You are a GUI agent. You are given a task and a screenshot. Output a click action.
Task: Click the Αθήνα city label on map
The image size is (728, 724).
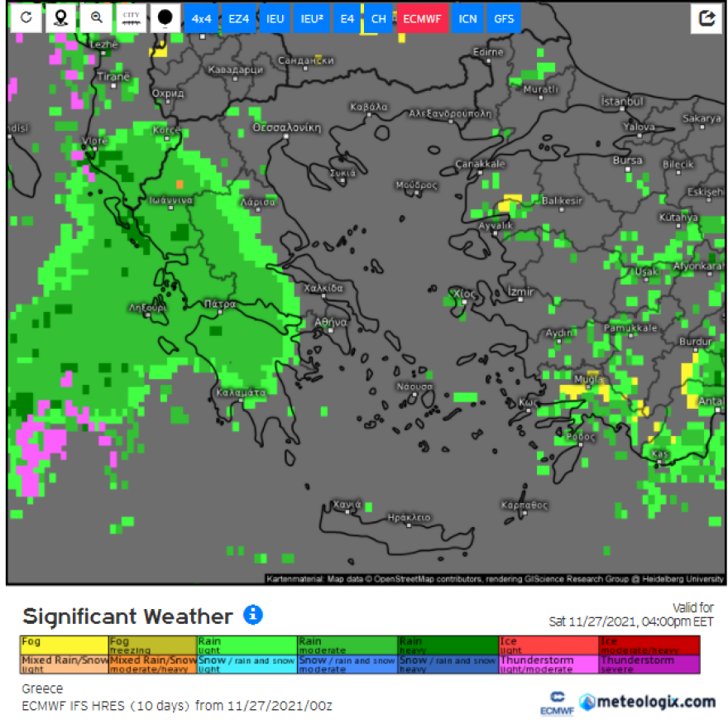[x=330, y=322]
